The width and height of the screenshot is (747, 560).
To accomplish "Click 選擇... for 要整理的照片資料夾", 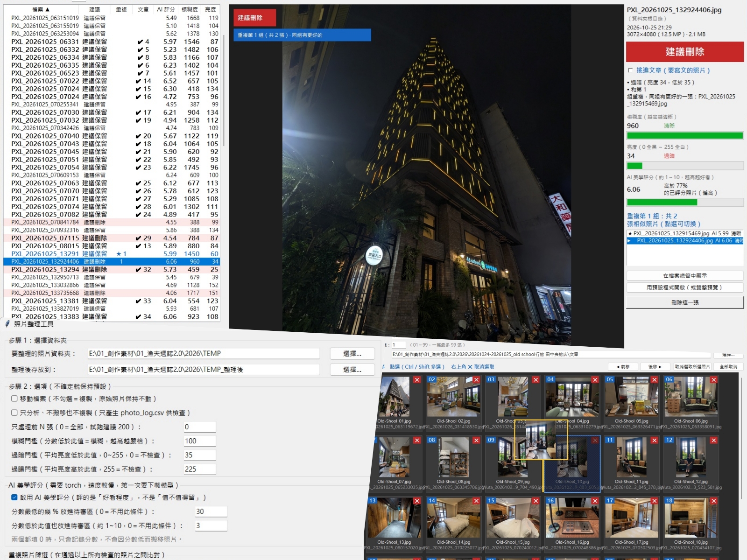I will point(352,354).
